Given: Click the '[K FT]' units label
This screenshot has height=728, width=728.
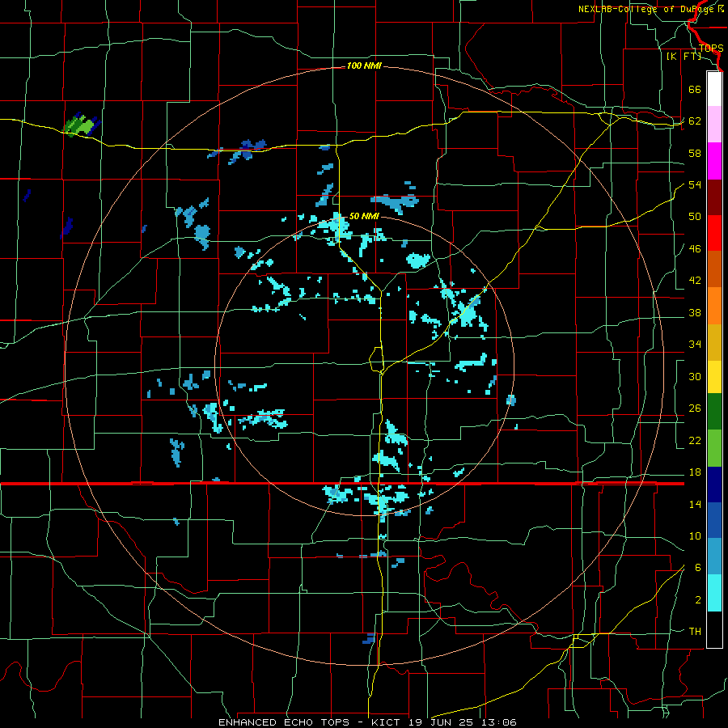Looking at the screenshot, I should pyautogui.click(x=684, y=56).
